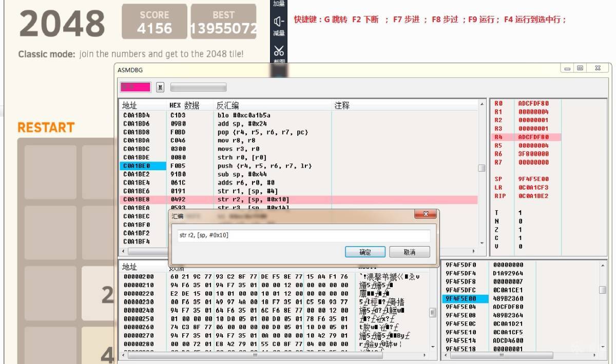Select highlighted stack address 9F4F5E00

tap(466, 298)
